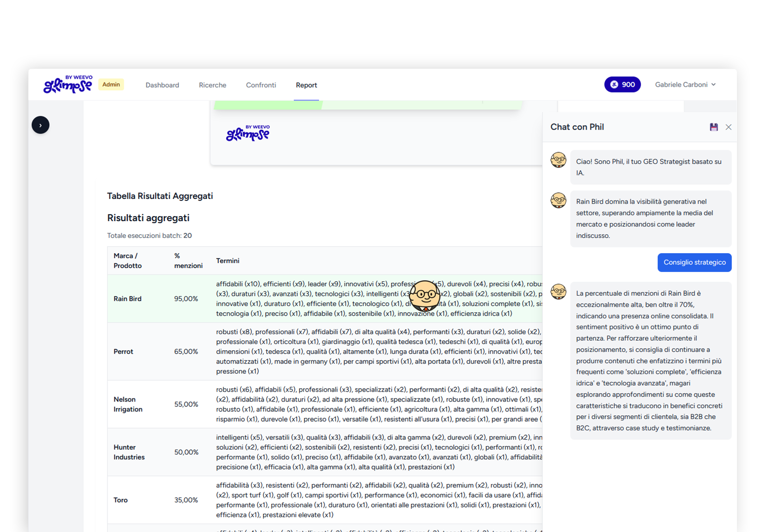The width and height of the screenshot is (765, 532).
Task: Expand the left sidebar with the arrow button
Action: click(x=40, y=125)
